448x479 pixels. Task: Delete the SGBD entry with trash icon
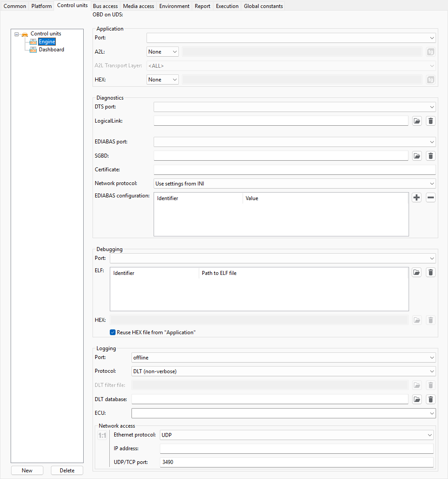[x=431, y=156]
